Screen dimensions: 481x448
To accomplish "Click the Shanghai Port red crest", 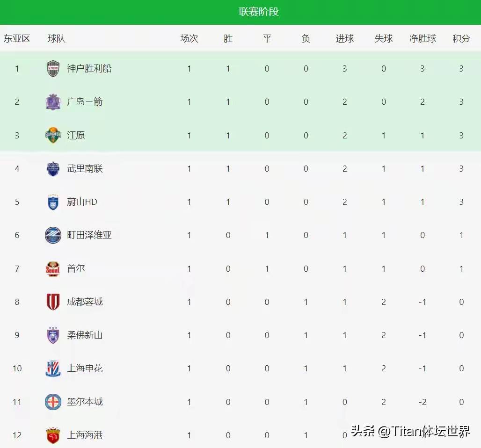I will pos(53,435).
